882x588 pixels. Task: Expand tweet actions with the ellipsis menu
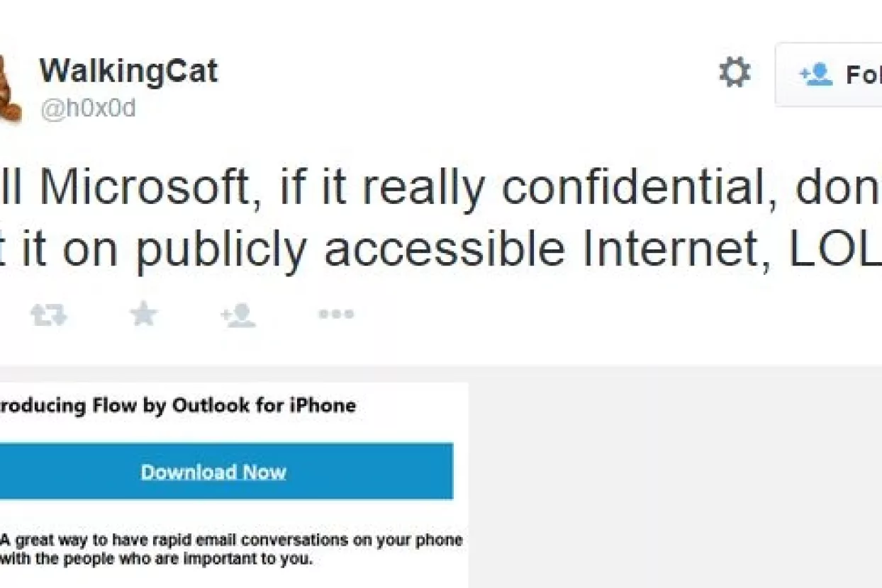coord(336,314)
